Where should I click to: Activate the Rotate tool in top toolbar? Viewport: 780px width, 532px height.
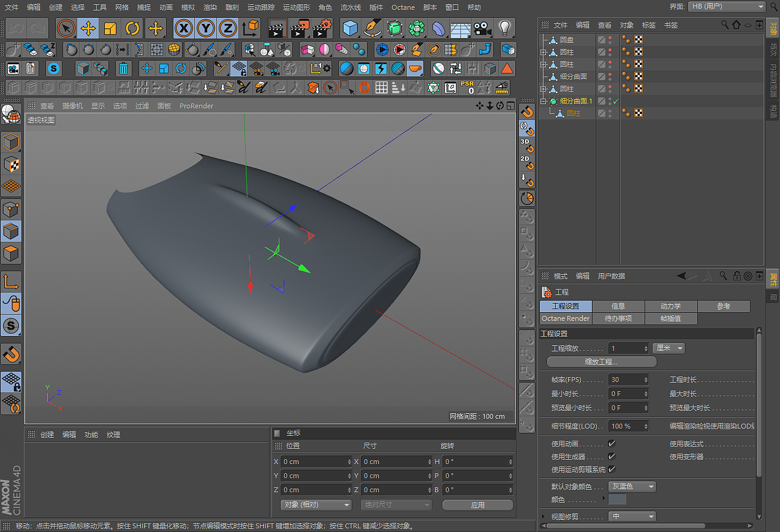132,28
